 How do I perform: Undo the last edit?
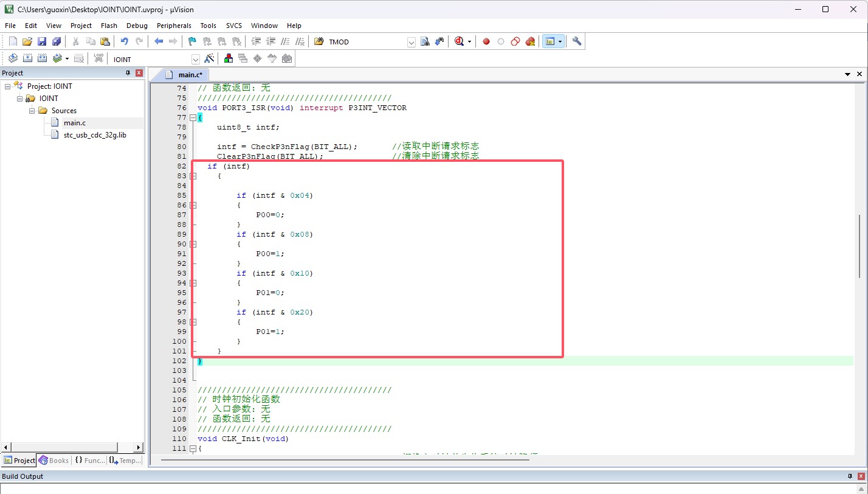click(125, 41)
